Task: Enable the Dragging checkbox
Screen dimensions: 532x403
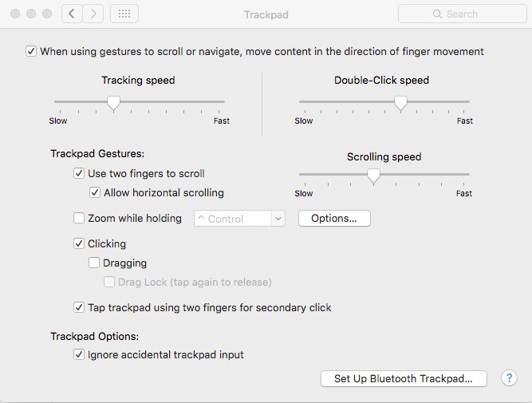Action: (94, 263)
